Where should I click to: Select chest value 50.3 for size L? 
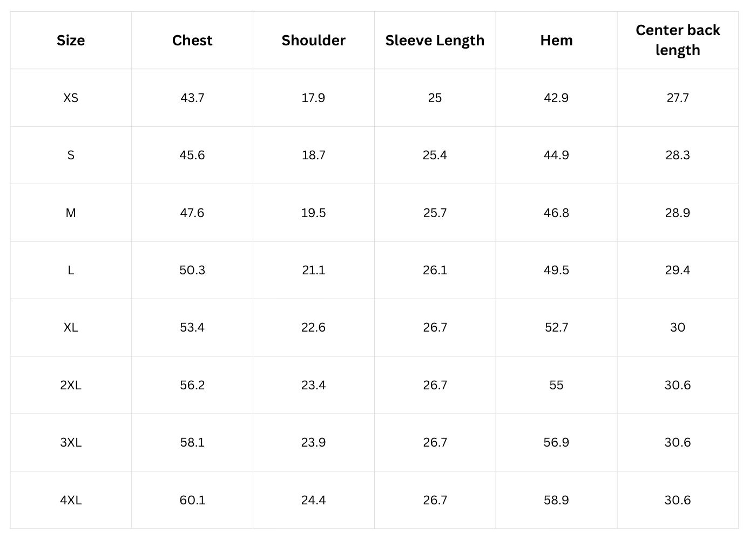coord(192,270)
